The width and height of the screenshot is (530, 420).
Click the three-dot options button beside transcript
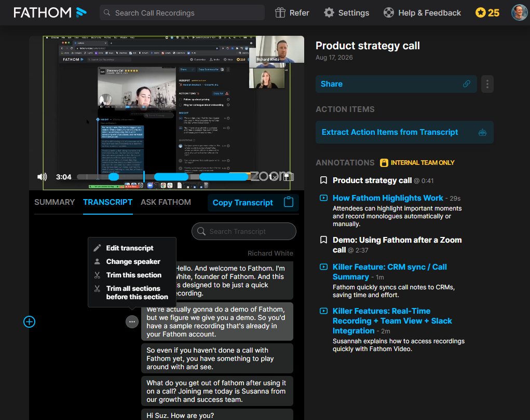132,322
